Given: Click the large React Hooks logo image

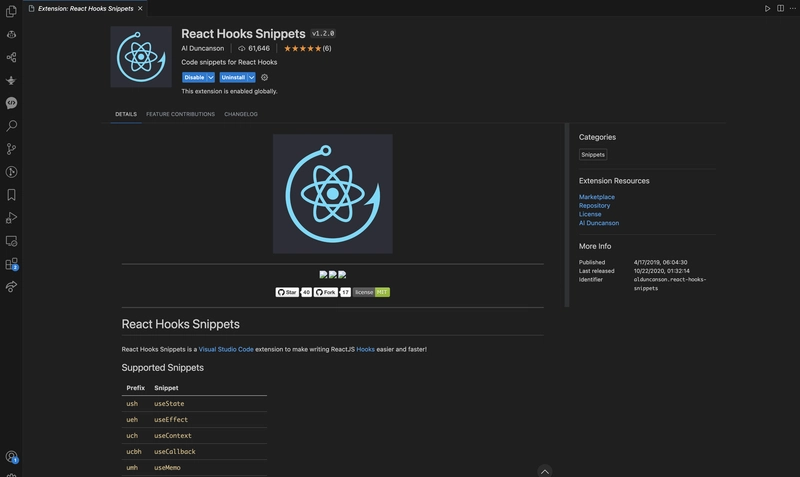Looking at the screenshot, I should pos(333,194).
